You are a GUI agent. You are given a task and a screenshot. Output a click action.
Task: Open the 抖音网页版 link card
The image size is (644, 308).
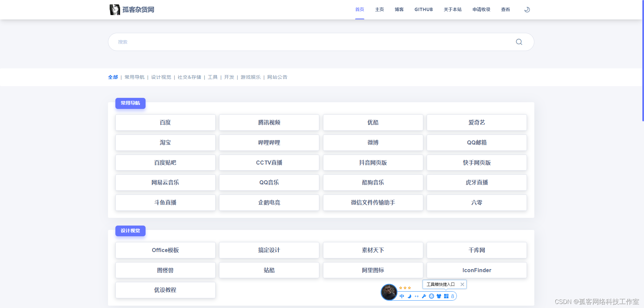[x=373, y=163]
